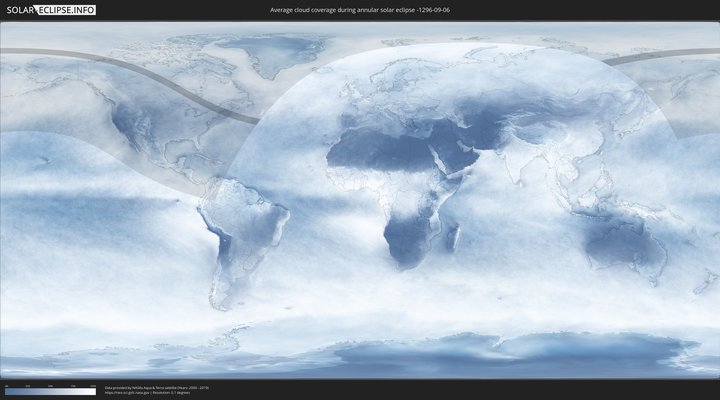Click the 100% label on the legend
This screenshot has width=720, height=400.
coord(94,385)
